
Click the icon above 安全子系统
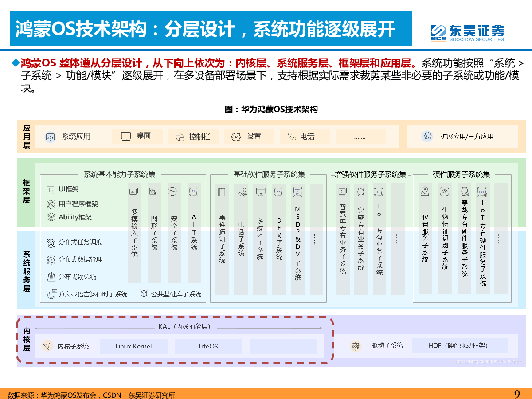pyautogui.click(x=173, y=191)
